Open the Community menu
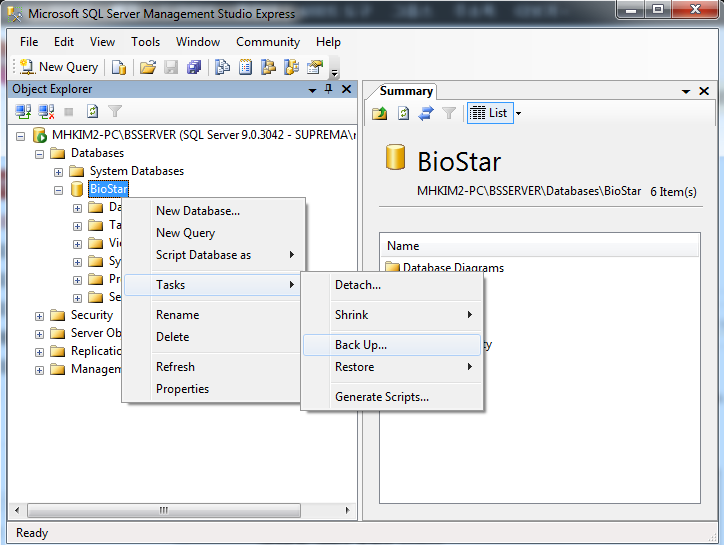 pos(267,42)
